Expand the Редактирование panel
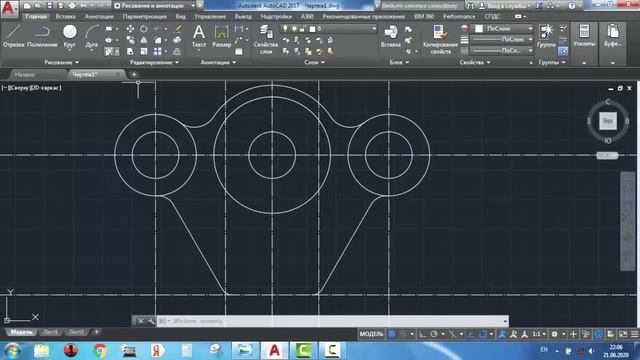This screenshot has width=640, height=360. (154, 62)
